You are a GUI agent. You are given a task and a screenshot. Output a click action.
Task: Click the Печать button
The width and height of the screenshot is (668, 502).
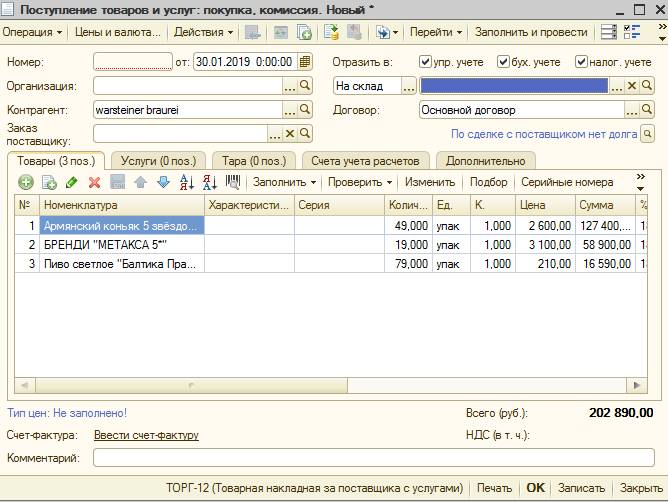coord(494,488)
